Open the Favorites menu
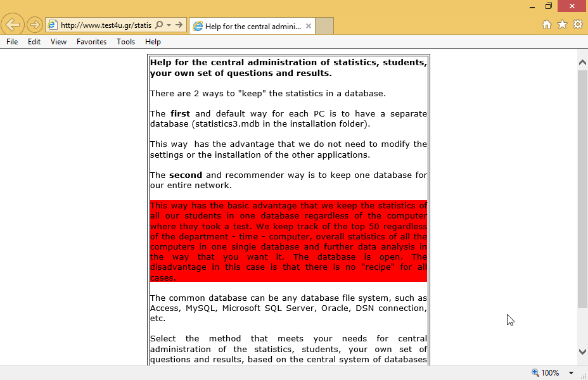The width and height of the screenshot is (588, 380). (91, 42)
